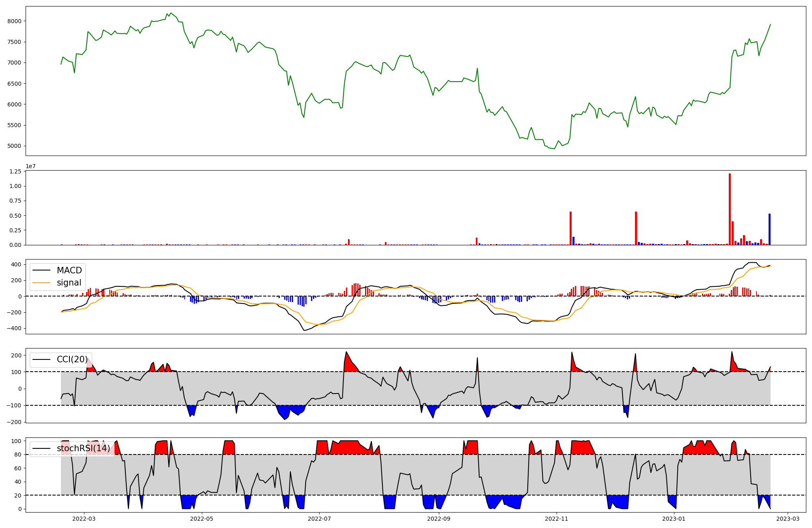Click the black MACD legend line swatch
Viewport: 812px width, 528px height.
pos(41,270)
